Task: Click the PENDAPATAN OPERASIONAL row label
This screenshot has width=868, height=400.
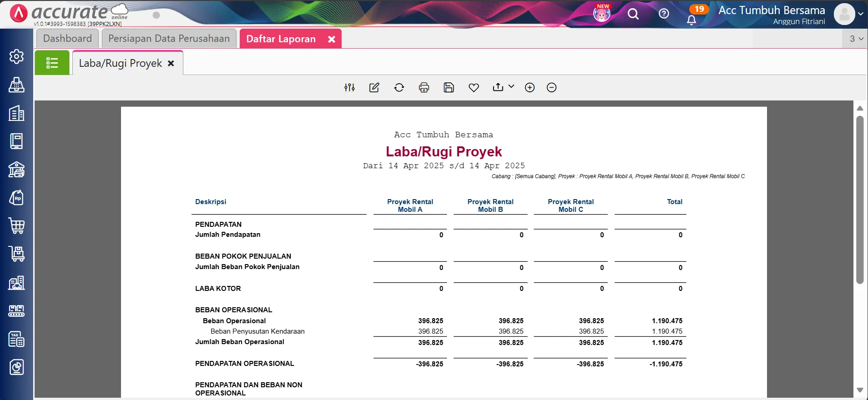Action: pos(245,364)
